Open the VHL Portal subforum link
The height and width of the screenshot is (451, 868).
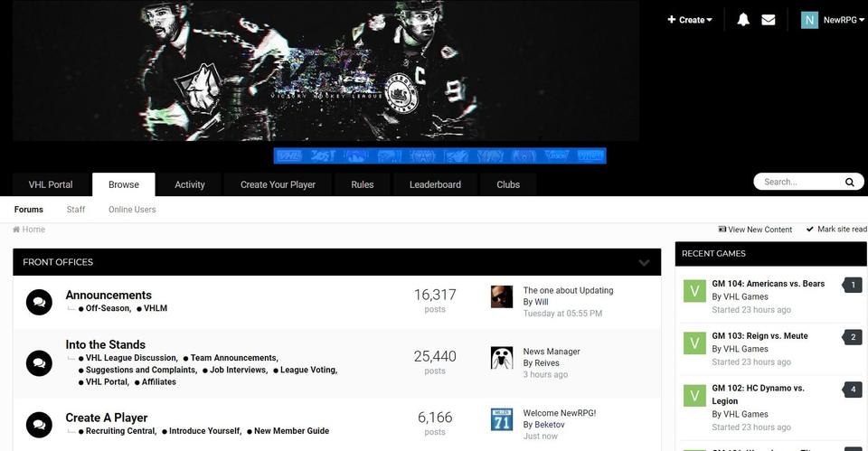[x=108, y=381]
